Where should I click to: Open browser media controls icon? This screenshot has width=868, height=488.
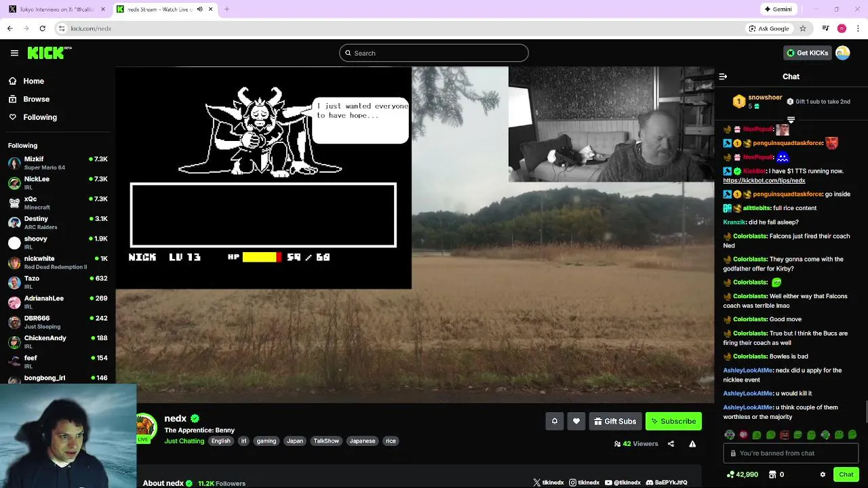(x=825, y=28)
